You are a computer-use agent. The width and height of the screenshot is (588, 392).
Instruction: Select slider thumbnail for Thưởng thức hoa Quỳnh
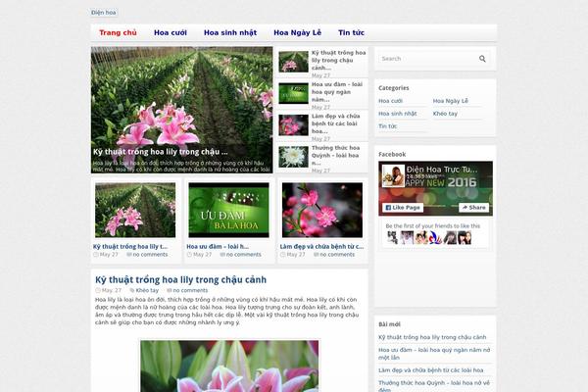[x=293, y=157]
